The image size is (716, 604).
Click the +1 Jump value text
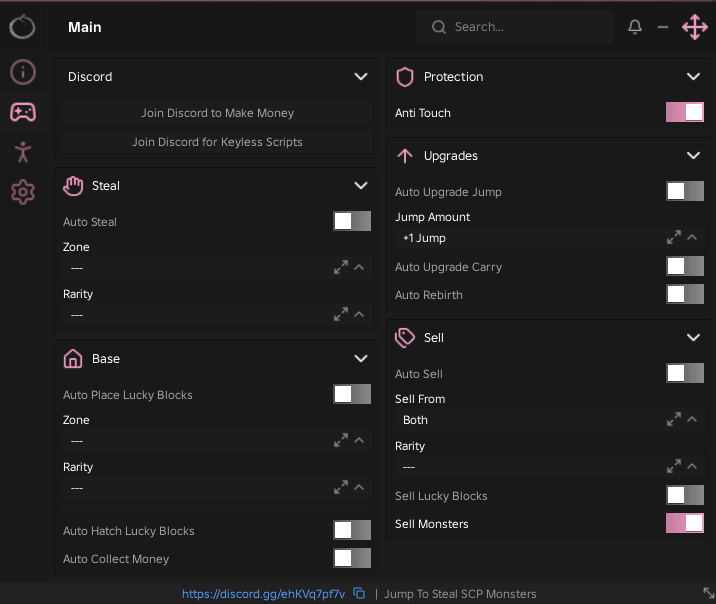coord(424,238)
